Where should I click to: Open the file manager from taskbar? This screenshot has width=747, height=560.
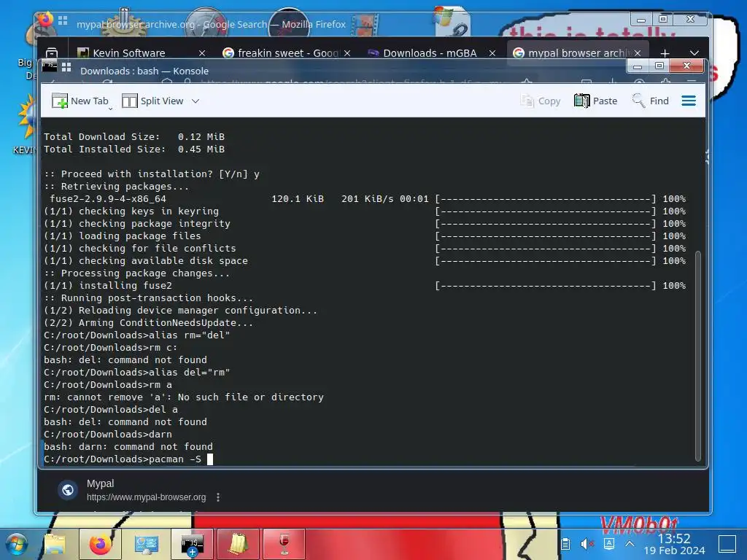[x=55, y=544]
